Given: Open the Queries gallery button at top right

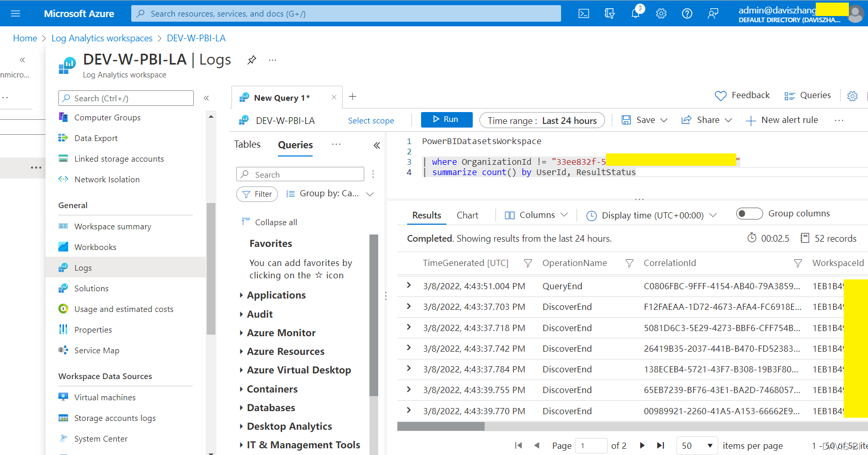Looking at the screenshot, I should [x=808, y=96].
